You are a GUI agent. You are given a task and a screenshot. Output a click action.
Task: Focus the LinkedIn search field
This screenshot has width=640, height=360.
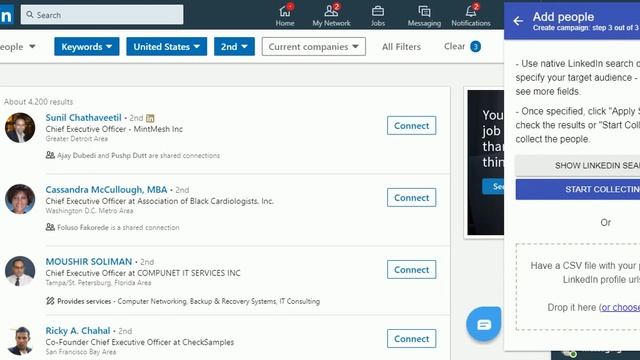point(102,15)
